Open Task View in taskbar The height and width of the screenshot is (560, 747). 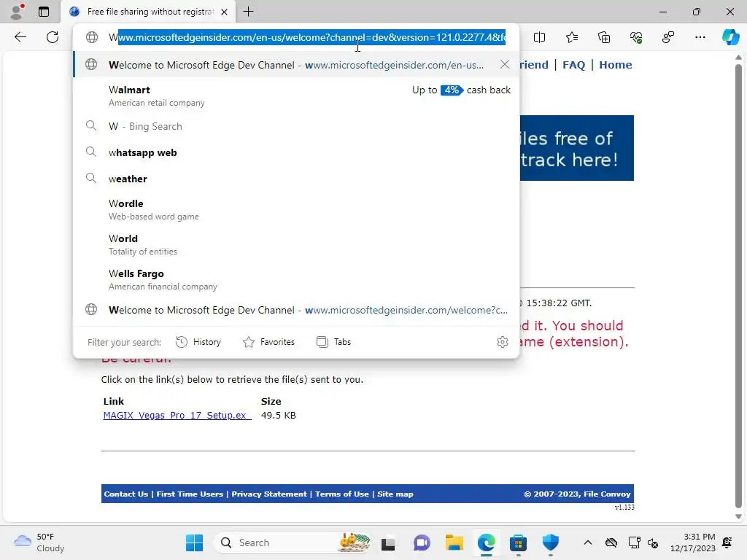click(388, 542)
